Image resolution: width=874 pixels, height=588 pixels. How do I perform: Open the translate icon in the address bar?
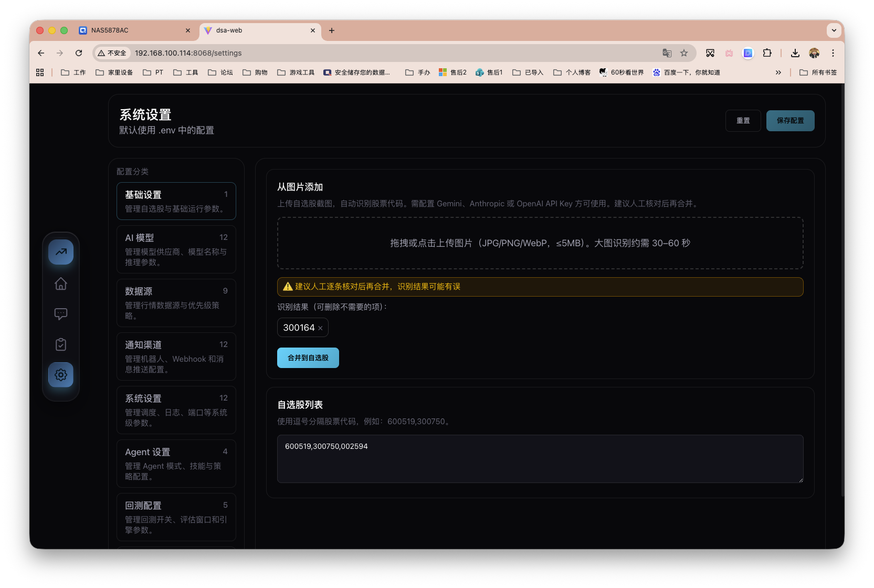pos(667,53)
